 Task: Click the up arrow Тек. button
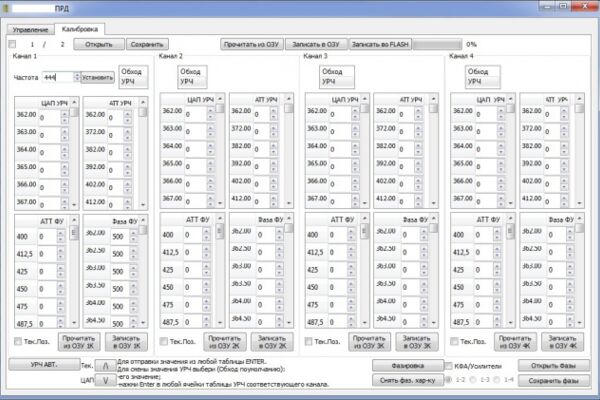click(x=106, y=366)
